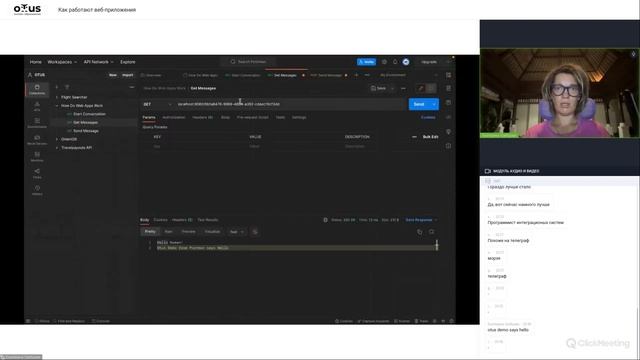Open the Postman user avatar menu
The width and height of the screenshot is (640, 360).
406,62
